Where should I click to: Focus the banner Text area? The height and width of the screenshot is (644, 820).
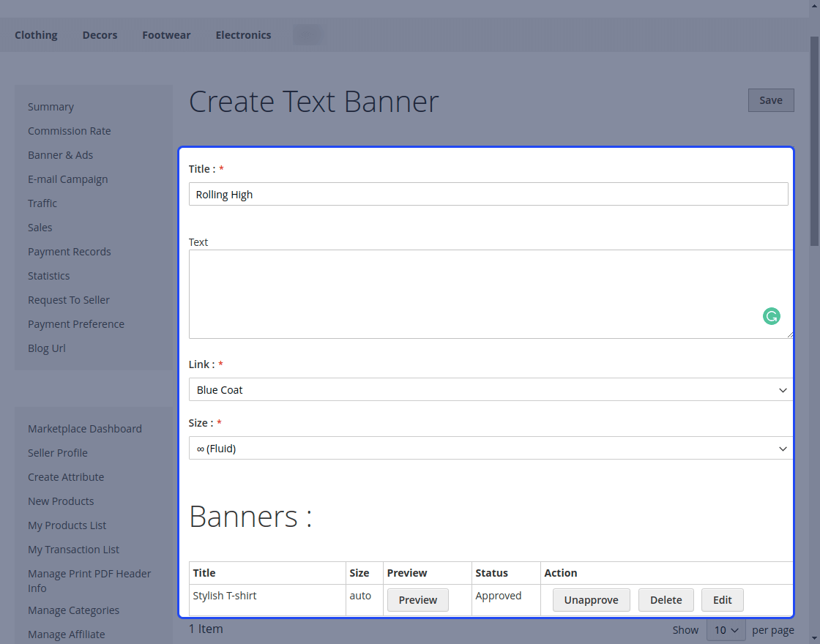(491, 293)
